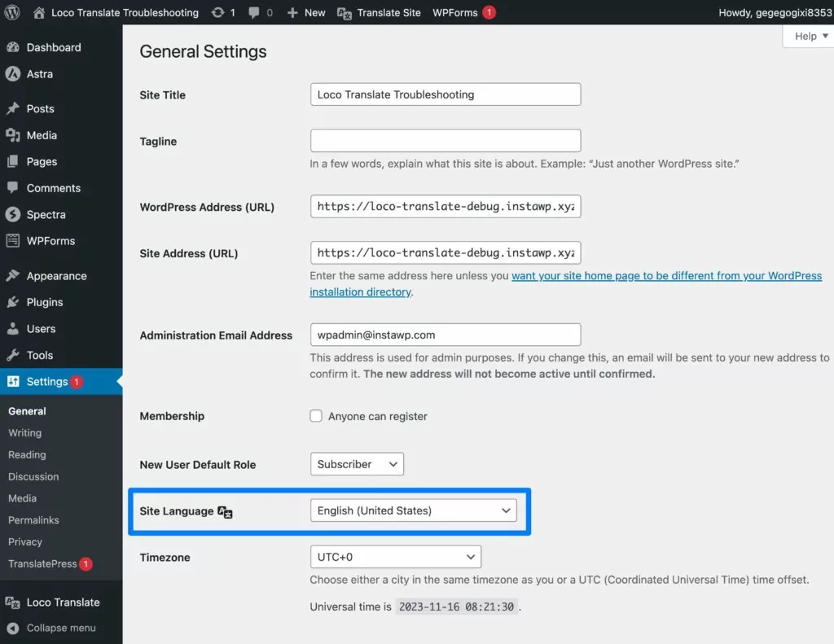Open the New User Default Role dropdown
834x644 pixels.
click(x=357, y=464)
